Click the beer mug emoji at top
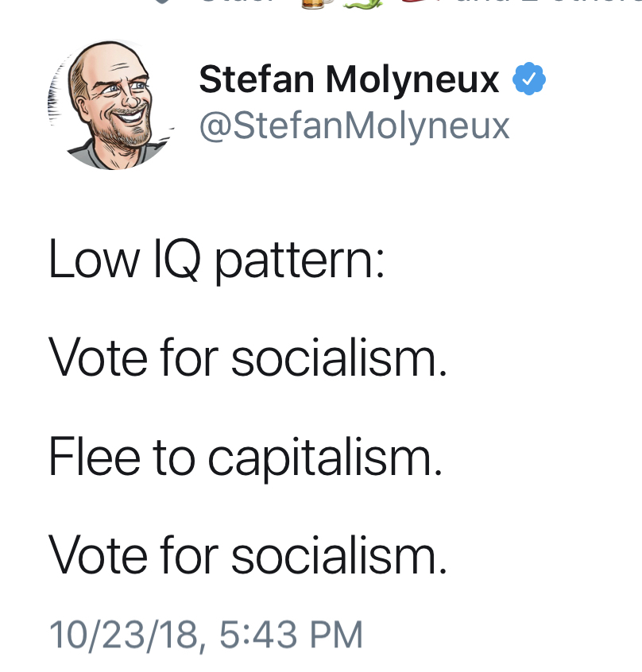The height and width of the screenshot is (672, 642). click(316, 3)
